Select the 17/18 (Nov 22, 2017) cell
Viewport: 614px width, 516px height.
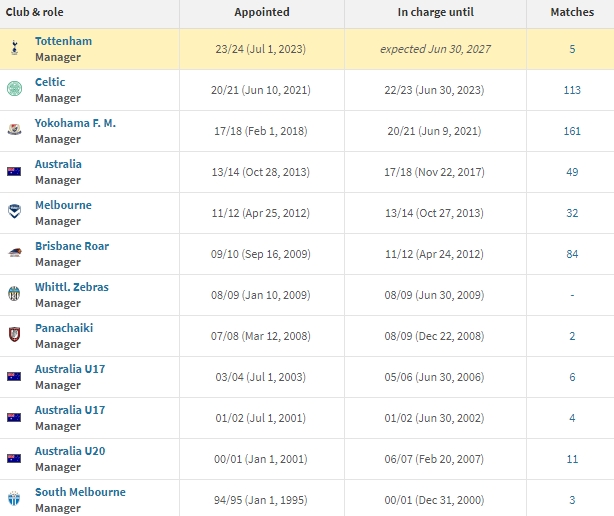pos(434,172)
